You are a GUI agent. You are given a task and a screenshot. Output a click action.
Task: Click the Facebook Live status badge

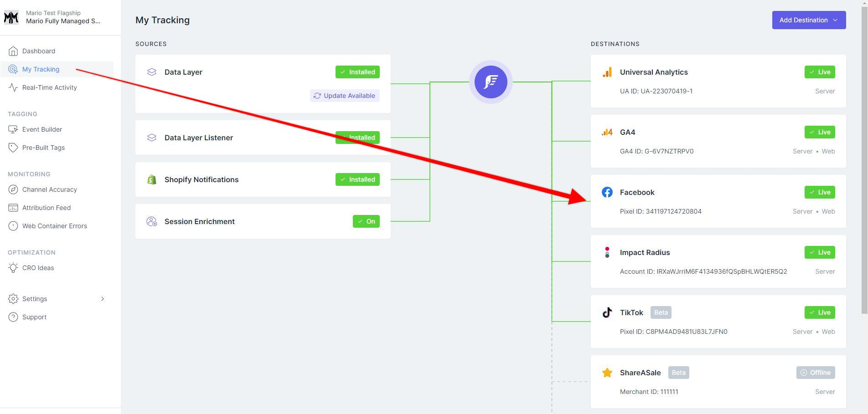pyautogui.click(x=819, y=192)
